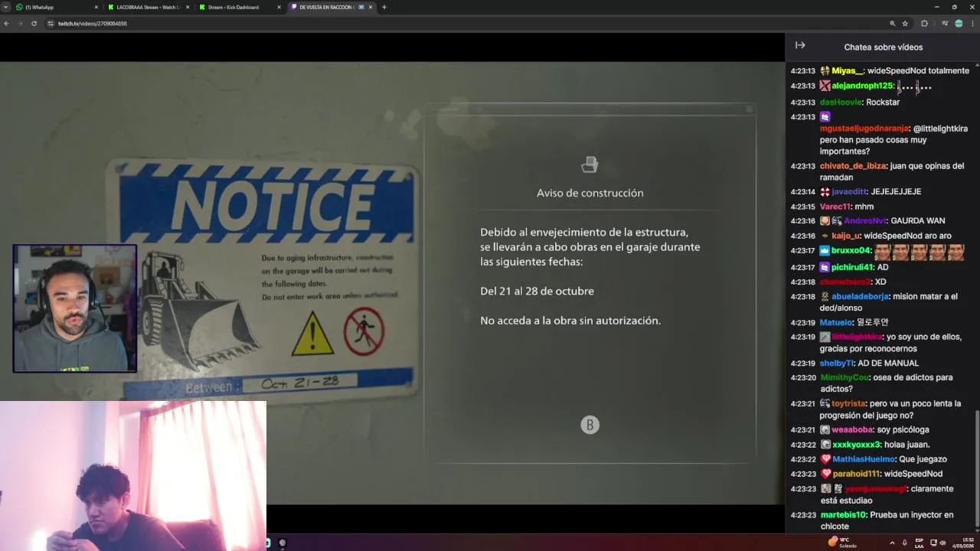Collapse the chat panel with the arrow icon

coord(800,45)
